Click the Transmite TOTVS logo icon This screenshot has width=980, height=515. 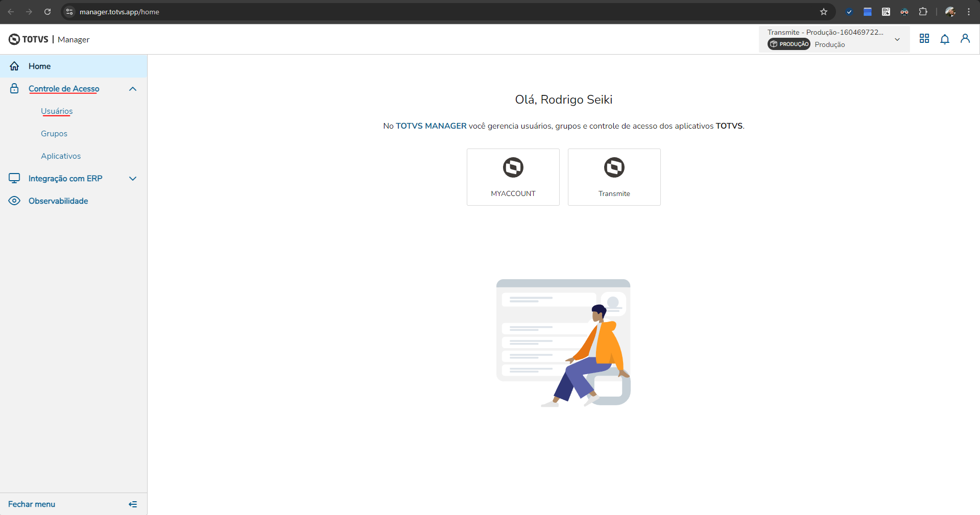(614, 167)
